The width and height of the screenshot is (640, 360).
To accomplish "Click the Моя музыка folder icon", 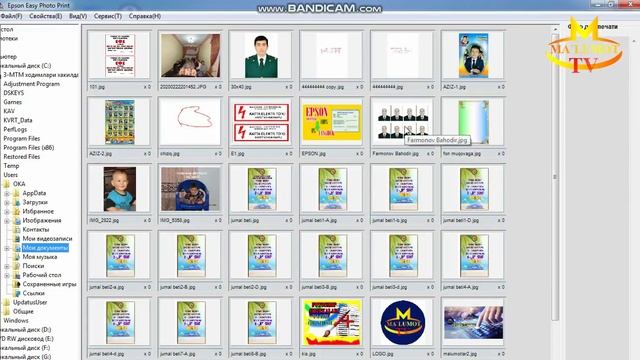I will (16, 257).
